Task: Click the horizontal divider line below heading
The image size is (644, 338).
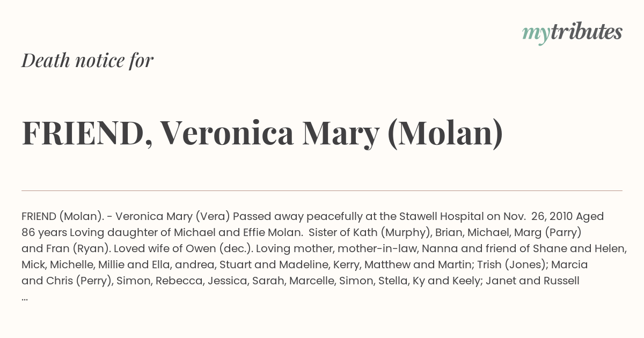Action: coord(322,190)
